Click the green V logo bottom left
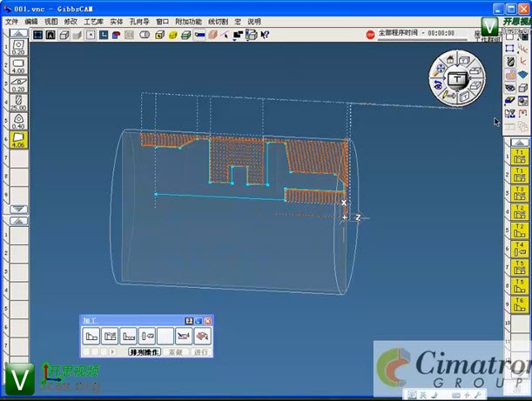This screenshot has width=532, height=401. 19,379
